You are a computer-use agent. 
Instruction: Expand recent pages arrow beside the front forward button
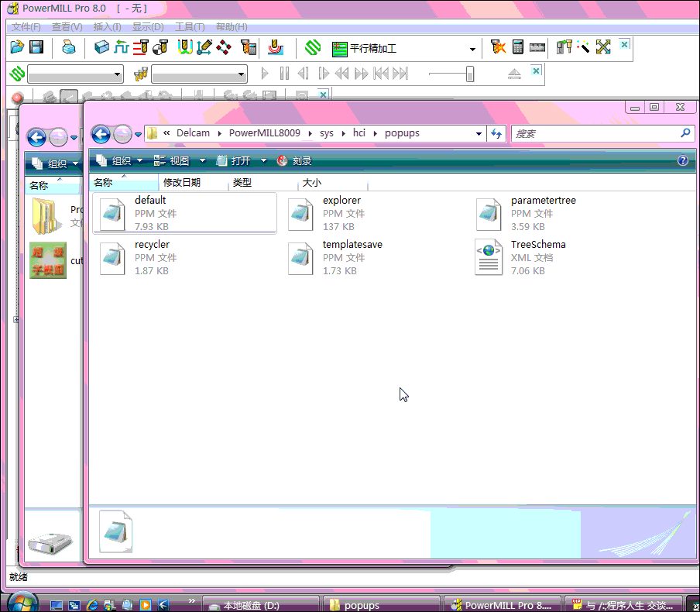pyautogui.click(x=138, y=134)
